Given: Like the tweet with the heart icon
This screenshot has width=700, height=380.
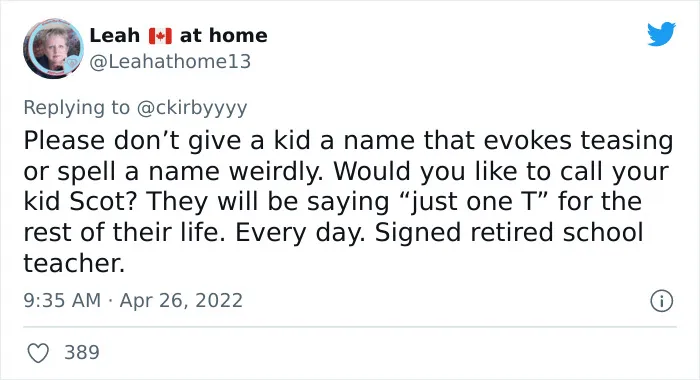Looking at the screenshot, I should (38, 353).
